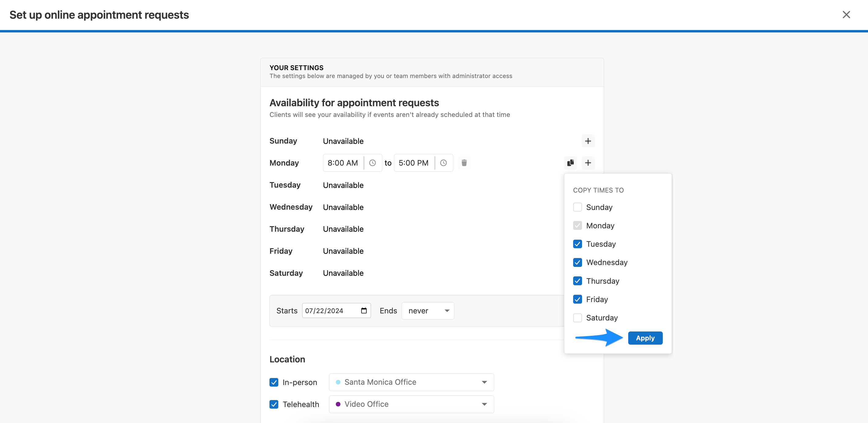Open clock picker for Monday 8:00 AM start
The width and height of the screenshot is (868, 423).
coord(372,163)
